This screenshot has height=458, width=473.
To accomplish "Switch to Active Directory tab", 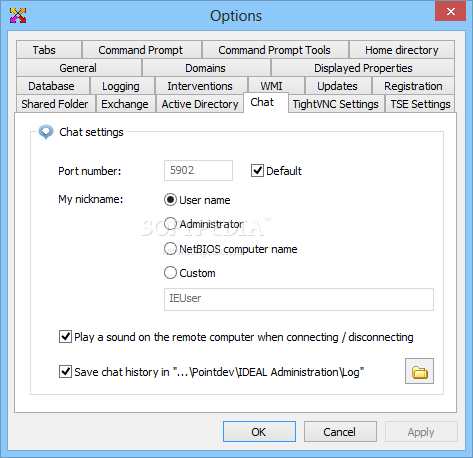I will (x=200, y=104).
